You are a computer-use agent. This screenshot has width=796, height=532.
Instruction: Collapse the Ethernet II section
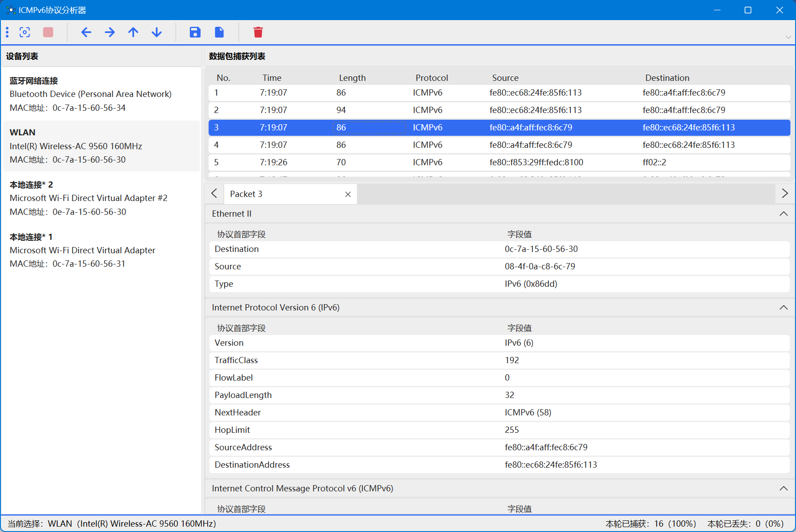(x=783, y=214)
